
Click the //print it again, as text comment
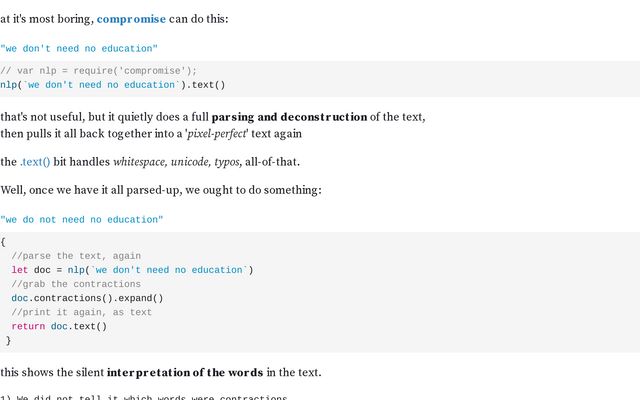point(82,312)
